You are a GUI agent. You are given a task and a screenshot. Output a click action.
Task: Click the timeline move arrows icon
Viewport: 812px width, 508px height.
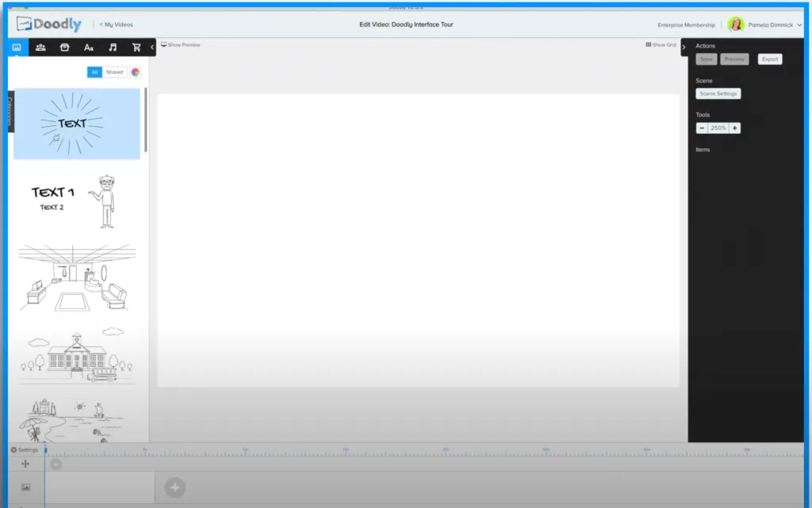[25, 464]
